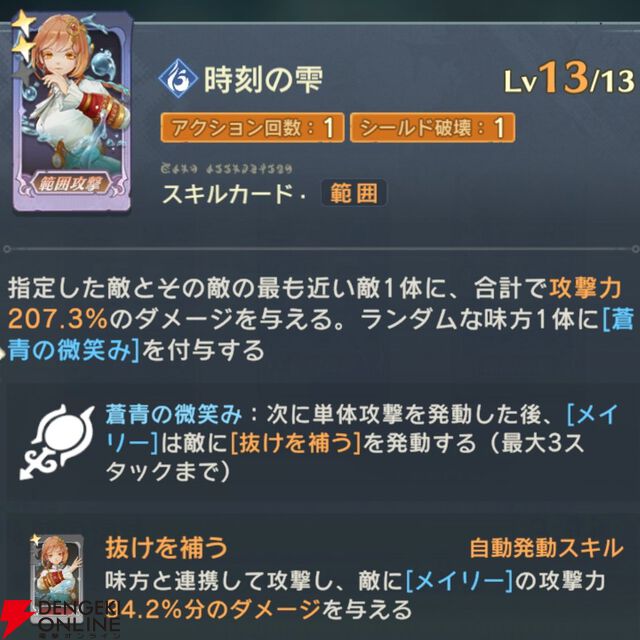Image resolution: width=640 pixels, height=640 pixels.
Task: Click the gray empty star on card
Action: (x=23, y=74)
